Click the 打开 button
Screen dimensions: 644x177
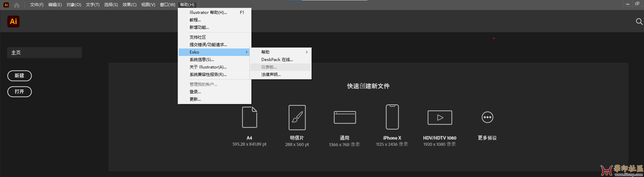pyautogui.click(x=19, y=92)
